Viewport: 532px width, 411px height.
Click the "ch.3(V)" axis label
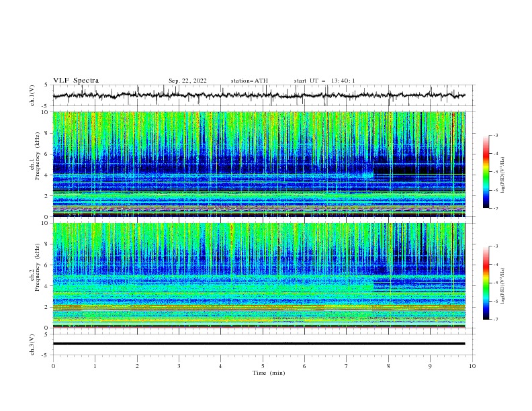(32, 345)
